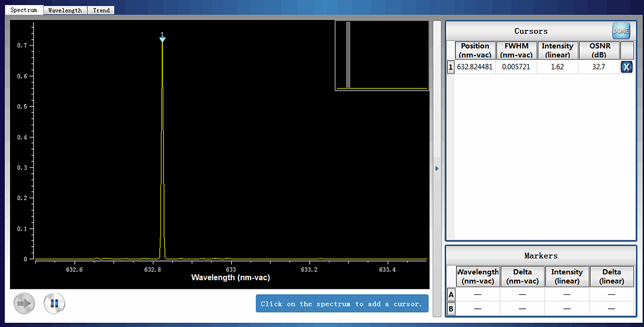Collapse side panel with blue triangle arrow

[437, 168]
